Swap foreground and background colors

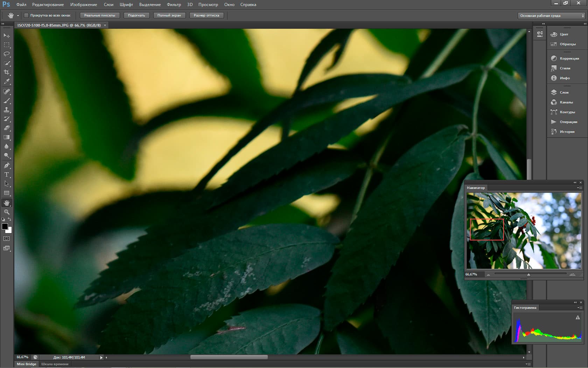click(10, 219)
